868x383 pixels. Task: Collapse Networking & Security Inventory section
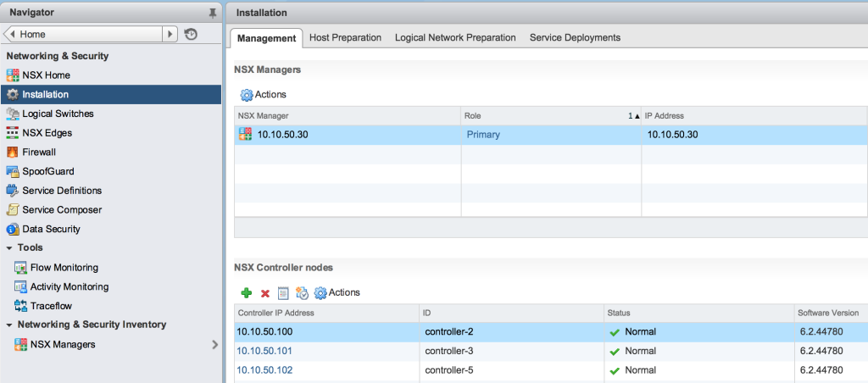pyautogui.click(x=8, y=325)
